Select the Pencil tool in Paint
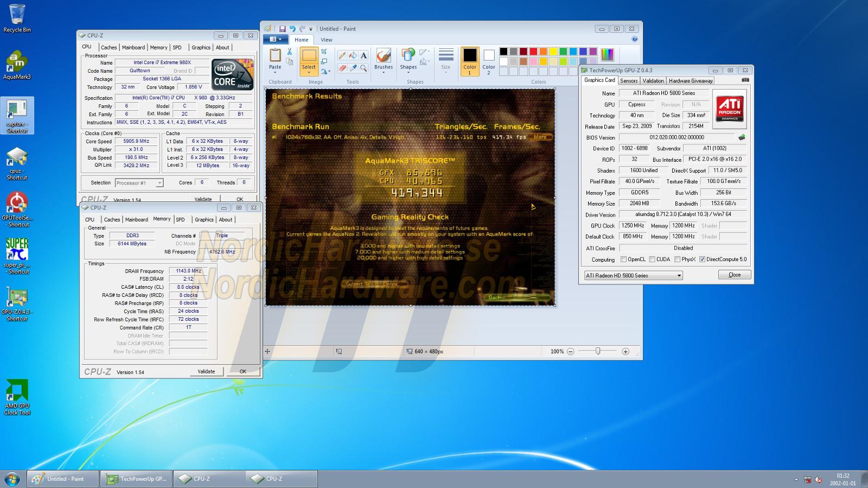 click(x=342, y=55)
